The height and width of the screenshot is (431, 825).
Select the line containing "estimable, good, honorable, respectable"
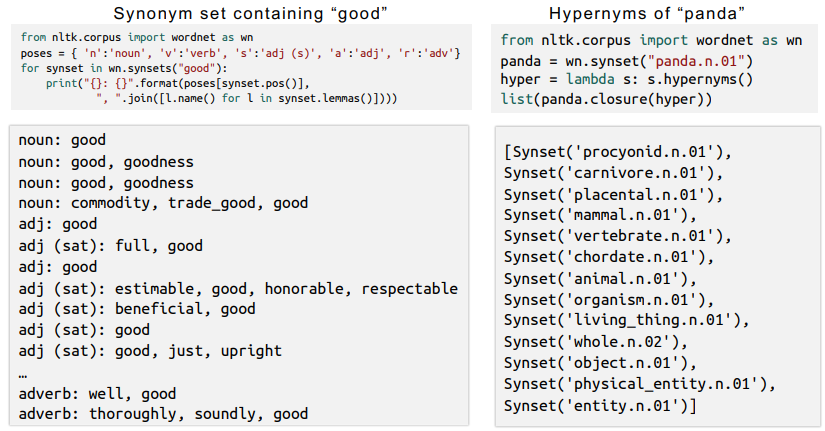238,288
